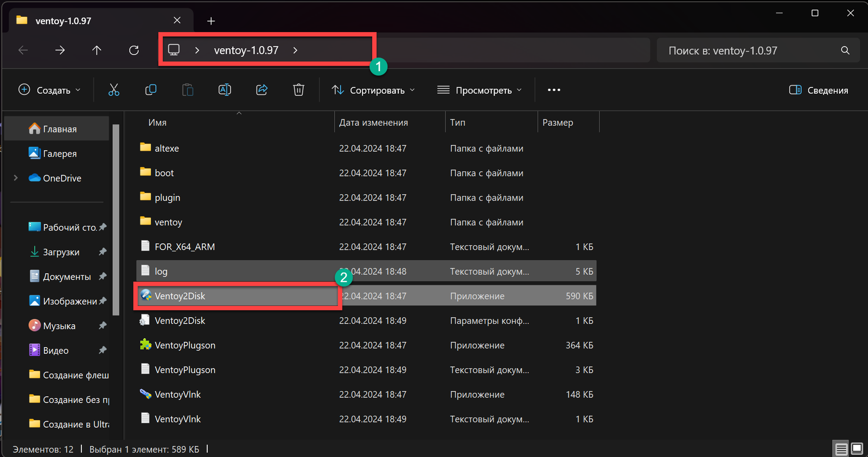Click ventoy-1.0.97 breadcrumb in address bar
This screenshot has height=457, width=868.
246,50
